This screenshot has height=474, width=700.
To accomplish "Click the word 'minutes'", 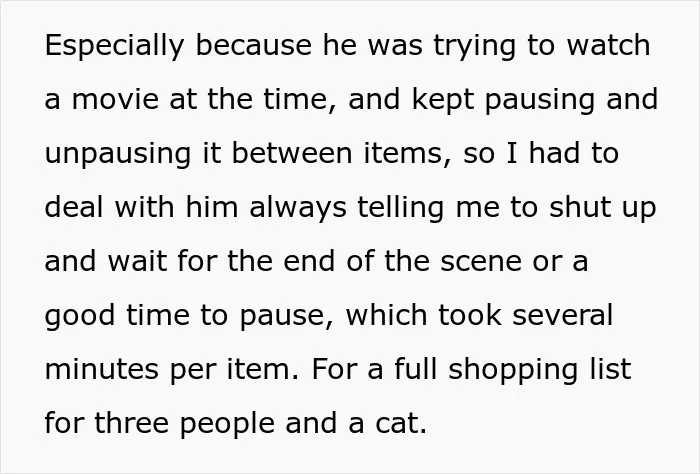I will point(102,370).
